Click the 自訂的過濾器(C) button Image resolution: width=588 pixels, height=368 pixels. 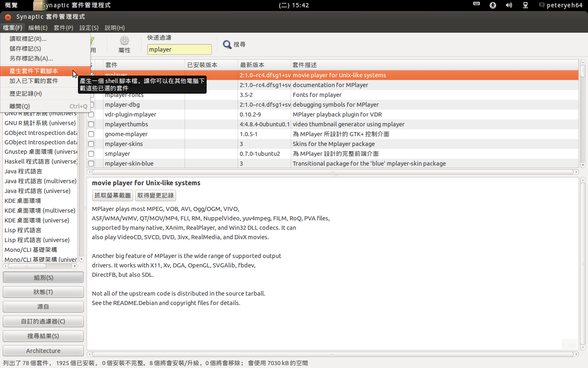(43, 321)
